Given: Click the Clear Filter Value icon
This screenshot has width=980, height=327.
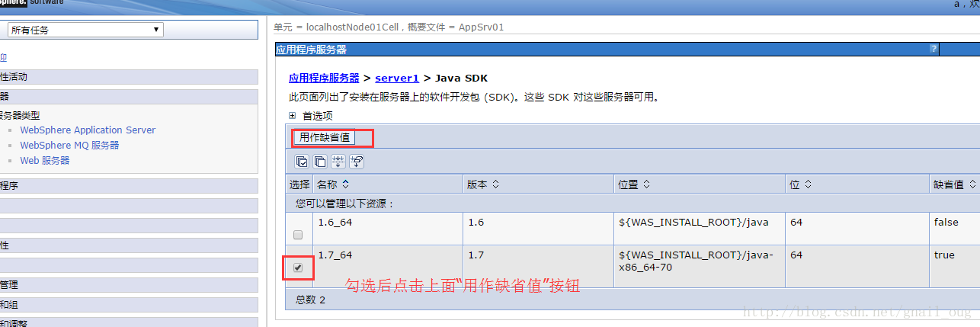Looking at the screenshot, I should click(357, 161).
